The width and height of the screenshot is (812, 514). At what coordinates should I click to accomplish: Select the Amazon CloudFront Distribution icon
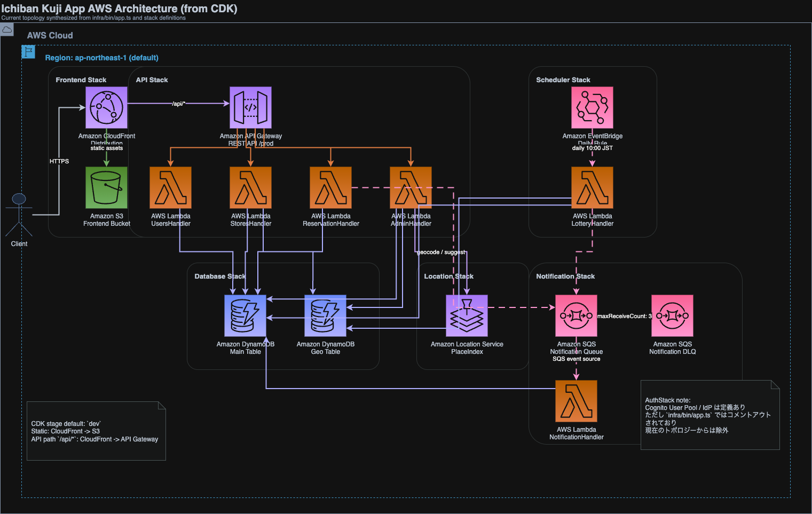point(106,107)
